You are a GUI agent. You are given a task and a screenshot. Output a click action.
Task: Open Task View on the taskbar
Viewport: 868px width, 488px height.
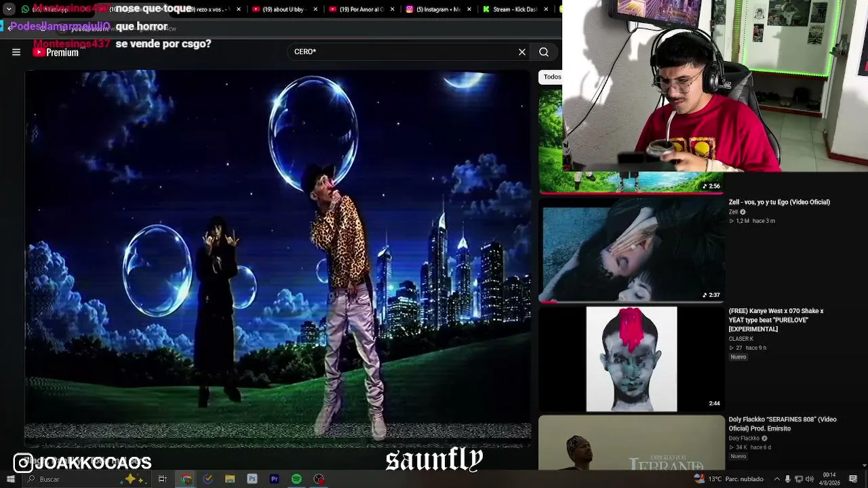point(163,479)
